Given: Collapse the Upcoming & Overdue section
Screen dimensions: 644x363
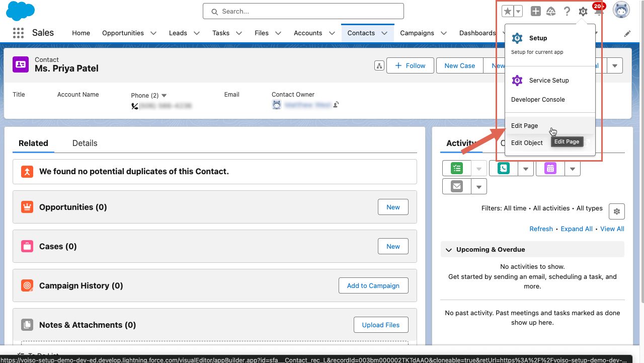Looking at the screenshot, I should tap(449, 250).
